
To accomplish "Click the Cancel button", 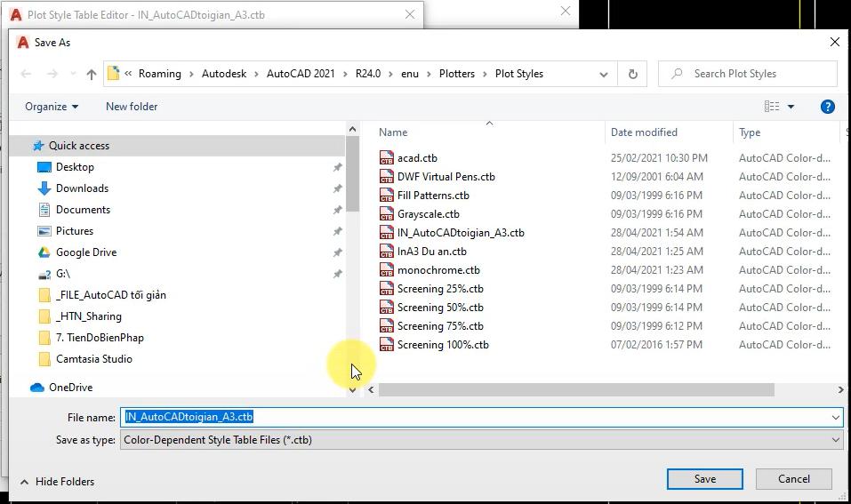I will [793, 479].
